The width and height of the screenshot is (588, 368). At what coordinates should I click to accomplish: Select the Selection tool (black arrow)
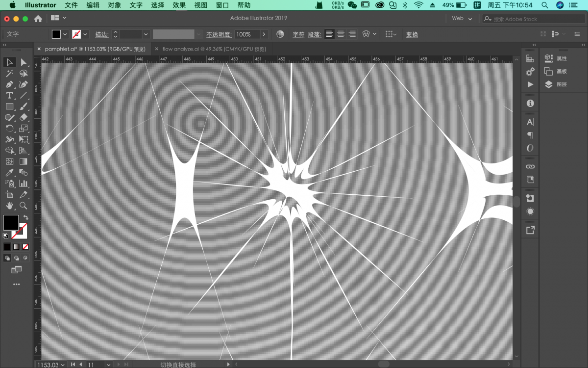(9, 62)
